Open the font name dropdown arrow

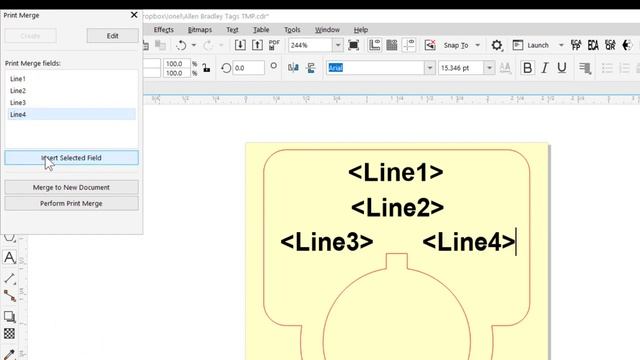click(429, 68)
